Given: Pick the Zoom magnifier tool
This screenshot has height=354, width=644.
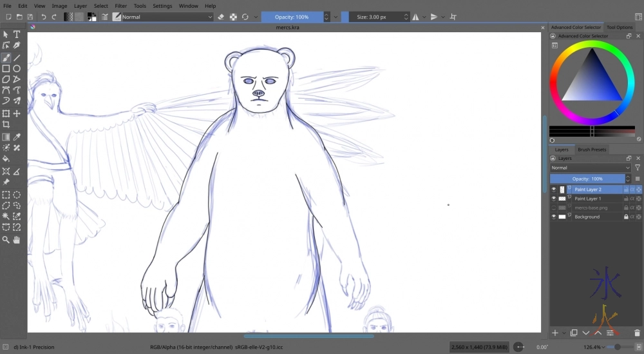Looking at the screenshot, I should [x=6, y=240].
